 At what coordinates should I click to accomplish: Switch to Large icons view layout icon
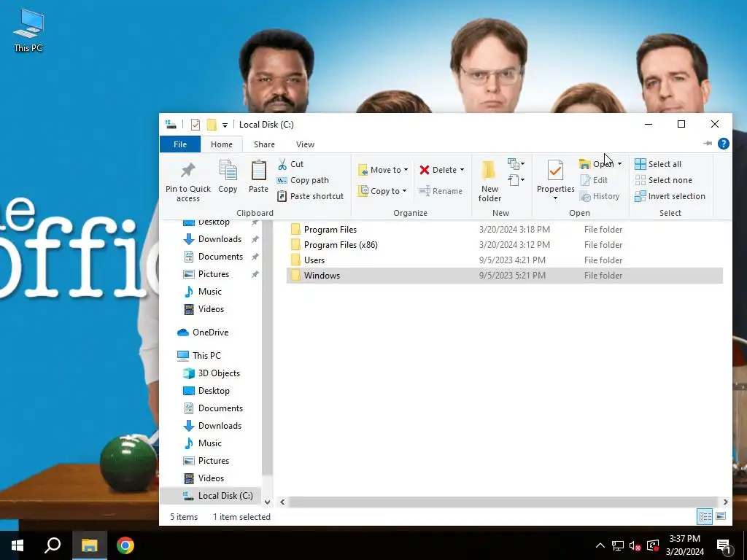[721, 517]
